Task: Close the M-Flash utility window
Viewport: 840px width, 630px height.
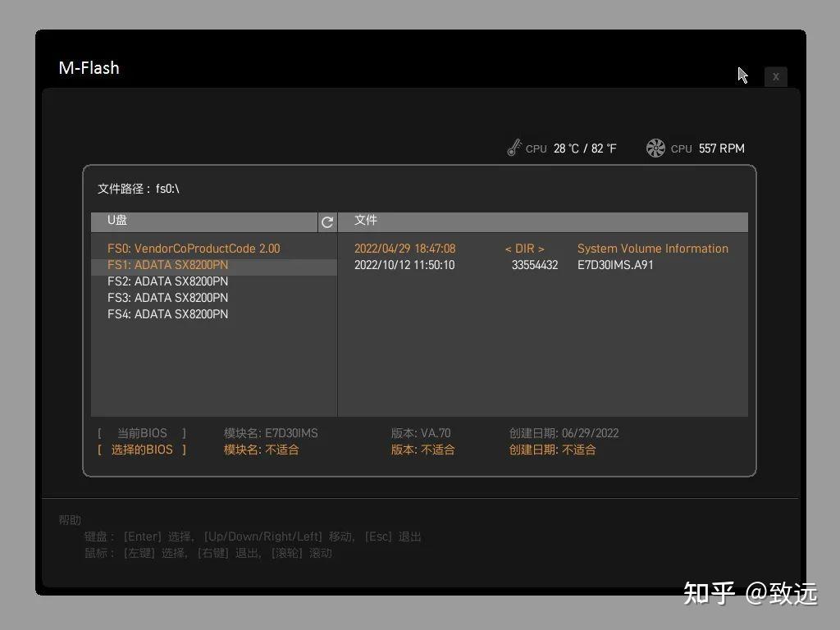Action: [775, 76]
